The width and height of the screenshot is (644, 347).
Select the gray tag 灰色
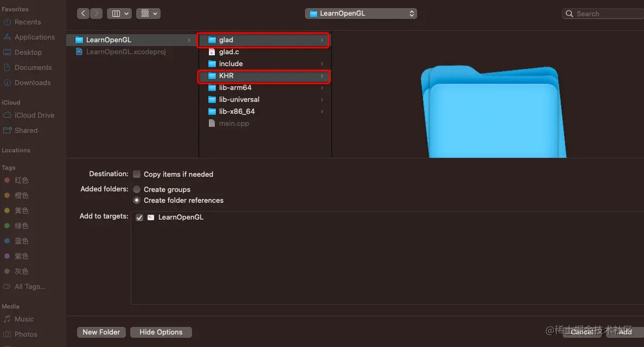coord(21,271)
